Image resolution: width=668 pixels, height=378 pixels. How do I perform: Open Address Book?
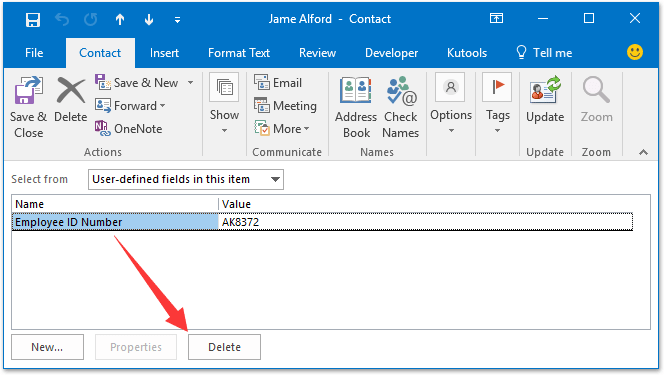pos(356,107)
